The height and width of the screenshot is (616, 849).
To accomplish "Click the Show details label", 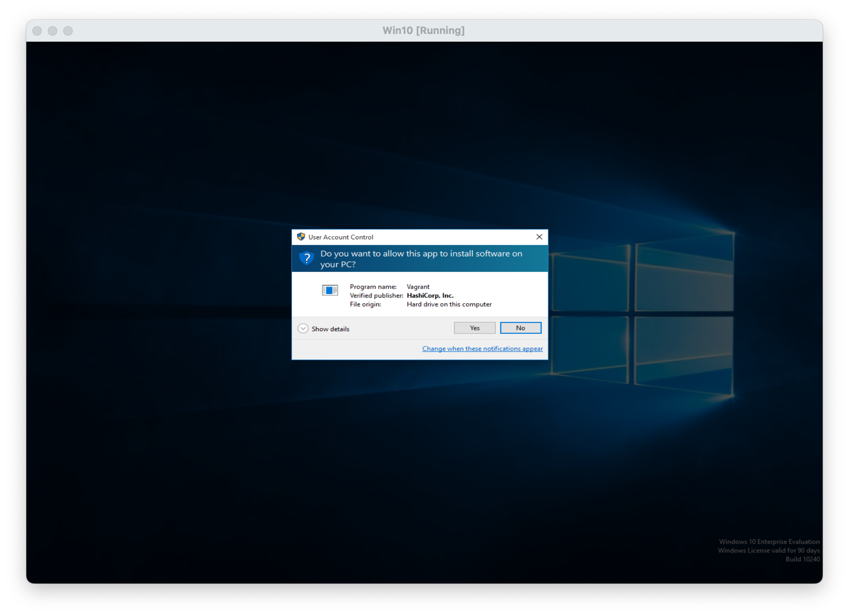I will click(x=330, y=329).
